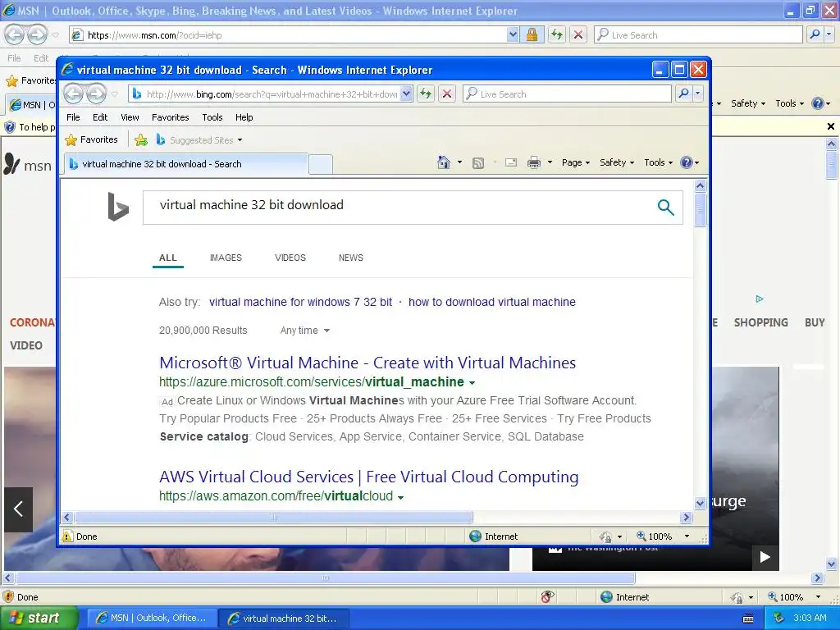Screen dimensions: 840x630
Task: Click Live Search field in Bing window
Action: click(x=567, y=94)
